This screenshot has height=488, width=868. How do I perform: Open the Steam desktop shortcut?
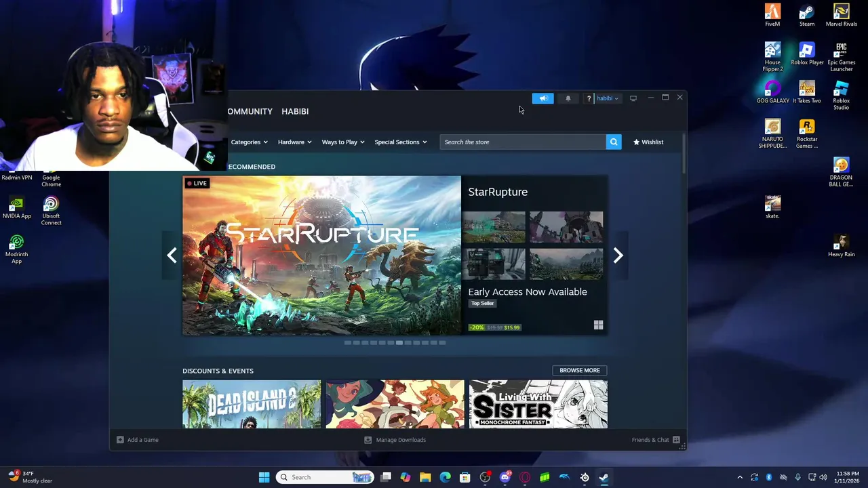coord(807,15)
